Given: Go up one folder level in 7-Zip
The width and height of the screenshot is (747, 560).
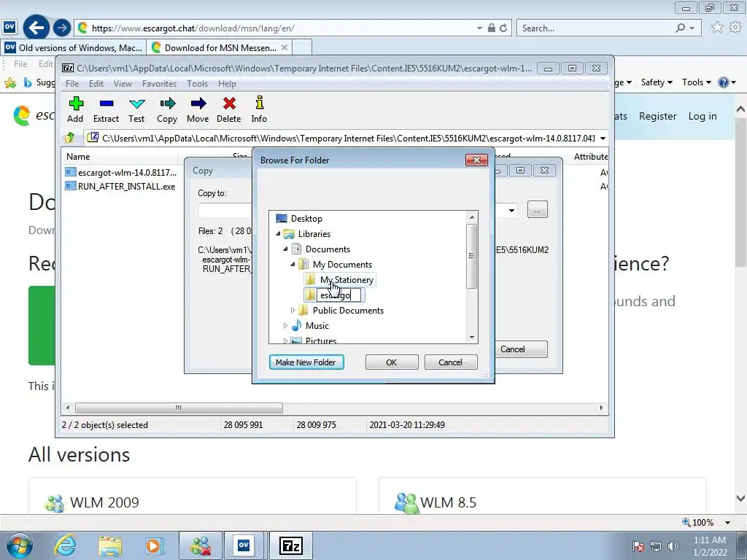Looking at the screenshot, I should [x=70, y=138].
